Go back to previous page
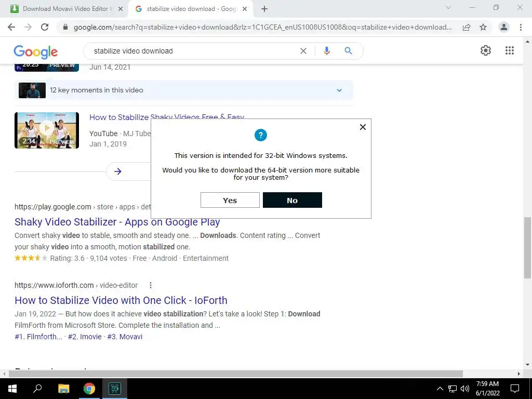This screenshot has height=399, width=532. pos(11,27)
